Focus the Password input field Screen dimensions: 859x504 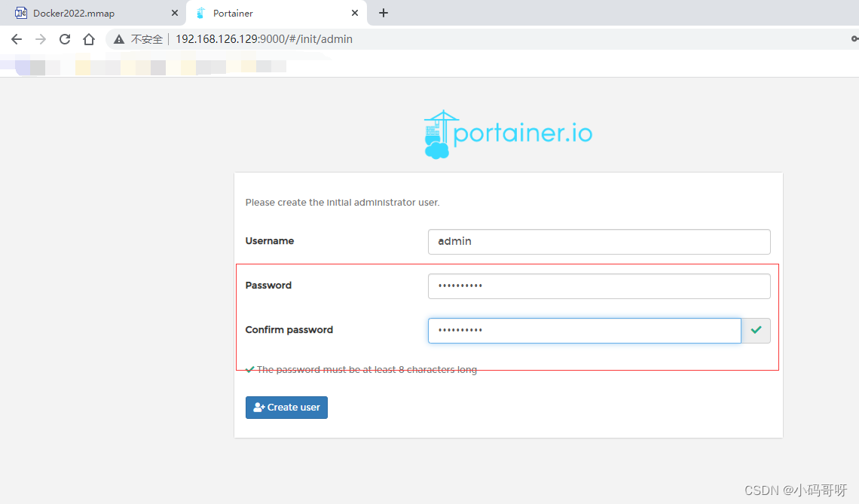point(599,286)
